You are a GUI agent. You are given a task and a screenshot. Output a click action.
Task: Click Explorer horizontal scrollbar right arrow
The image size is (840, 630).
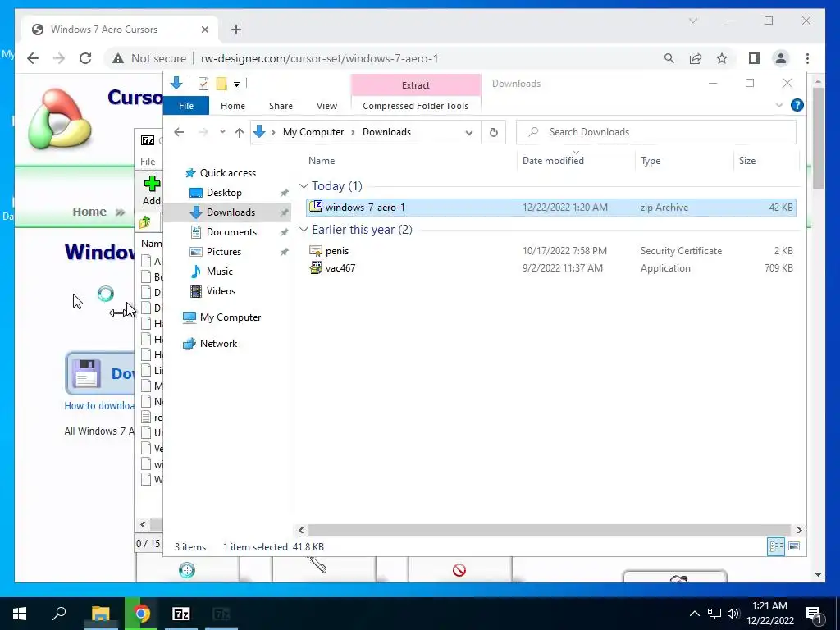point(799,531)
